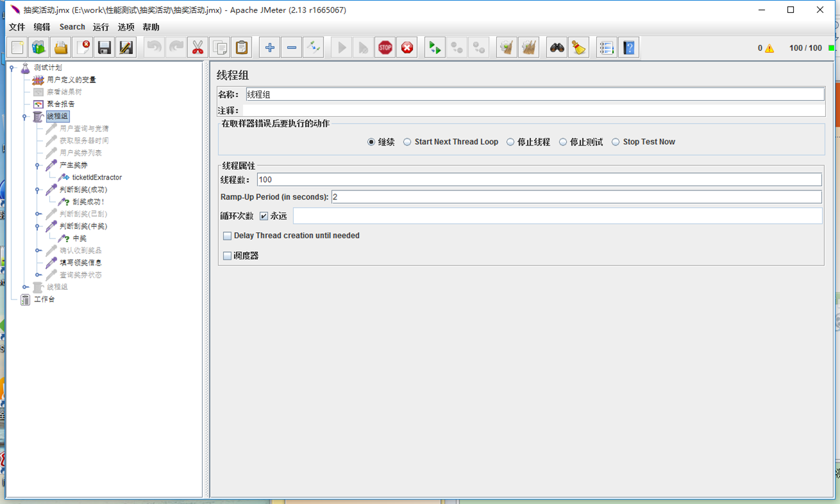Expand the disabled 线程组 at tree bottom

click(x=25, y=287)
